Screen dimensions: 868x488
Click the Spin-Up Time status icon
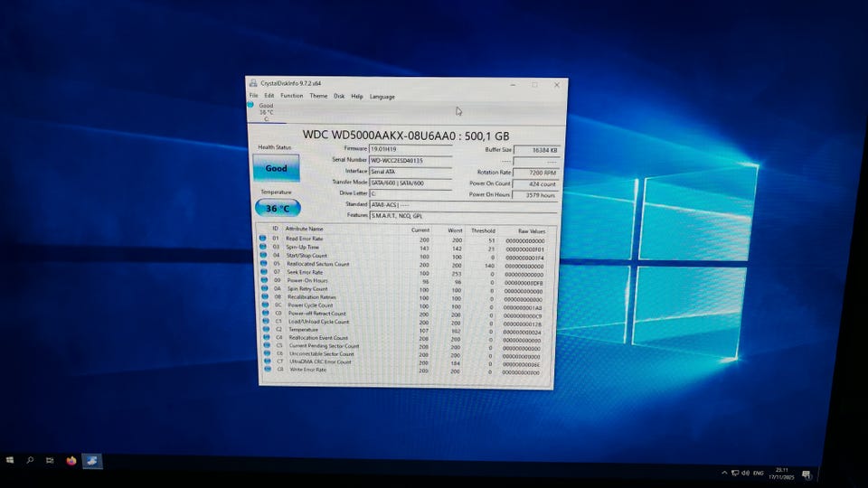click(x=263, y=247)
